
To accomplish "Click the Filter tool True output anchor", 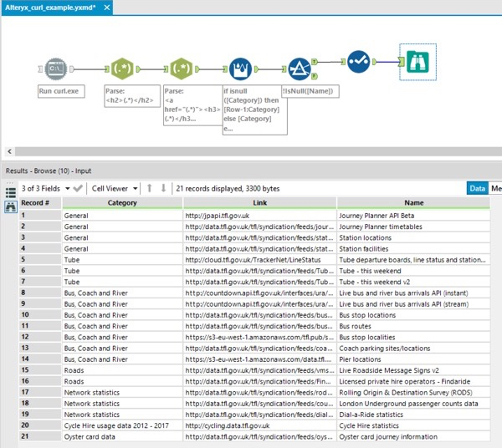I will 315,62.
